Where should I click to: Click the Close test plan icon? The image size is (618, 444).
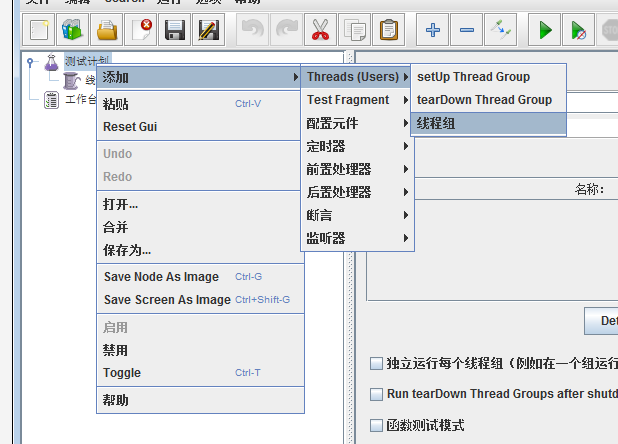141,30
